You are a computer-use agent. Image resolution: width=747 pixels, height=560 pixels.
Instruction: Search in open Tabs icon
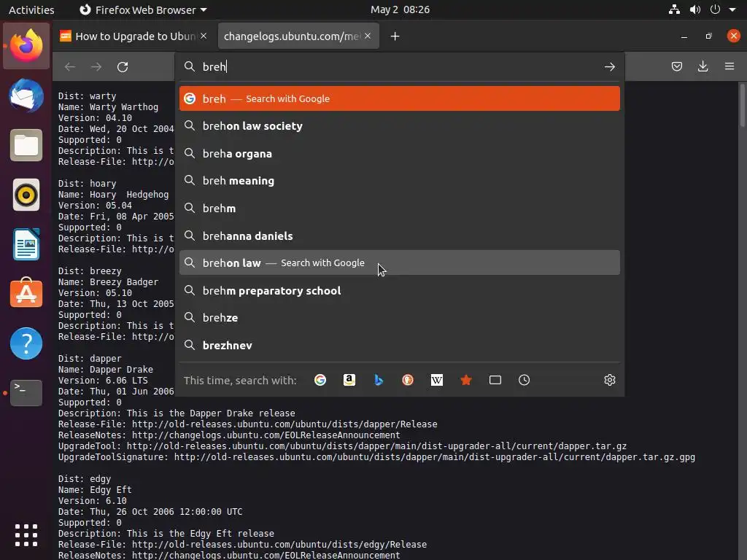click(x=495, y=380)
